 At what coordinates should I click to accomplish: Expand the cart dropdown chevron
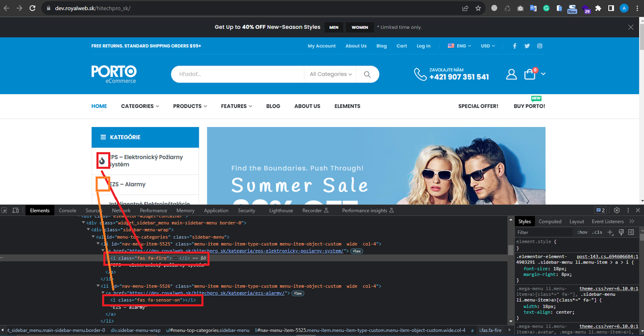543,74
